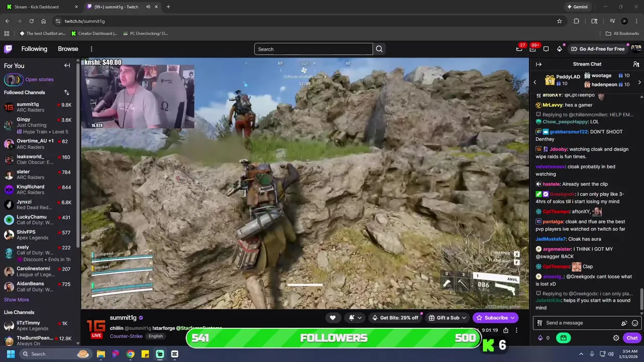Open Google Chrome from taskbar
The width and height of the screenshot is (644, 362).
(x=130, y=354)
